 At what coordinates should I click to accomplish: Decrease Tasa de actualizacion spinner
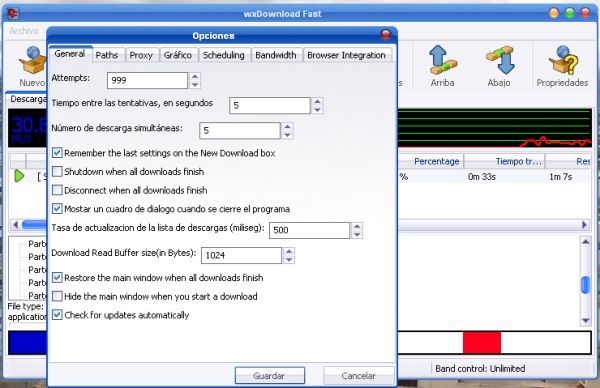(357, 235)
